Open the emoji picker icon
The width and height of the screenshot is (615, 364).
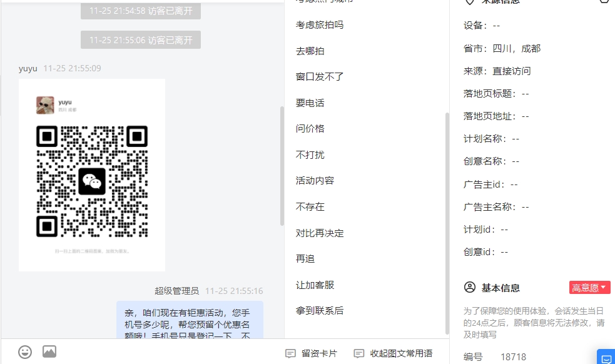(x=25, y=352)
